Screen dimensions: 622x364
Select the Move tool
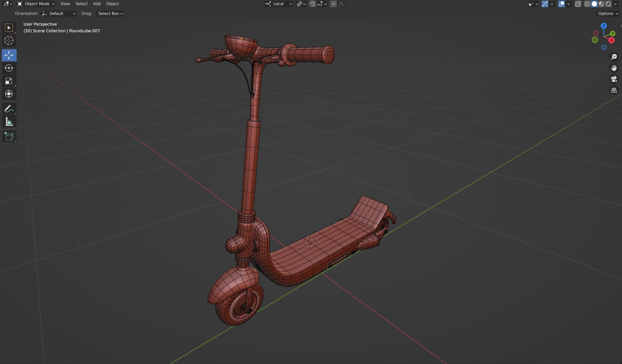(x=9, y=55)
